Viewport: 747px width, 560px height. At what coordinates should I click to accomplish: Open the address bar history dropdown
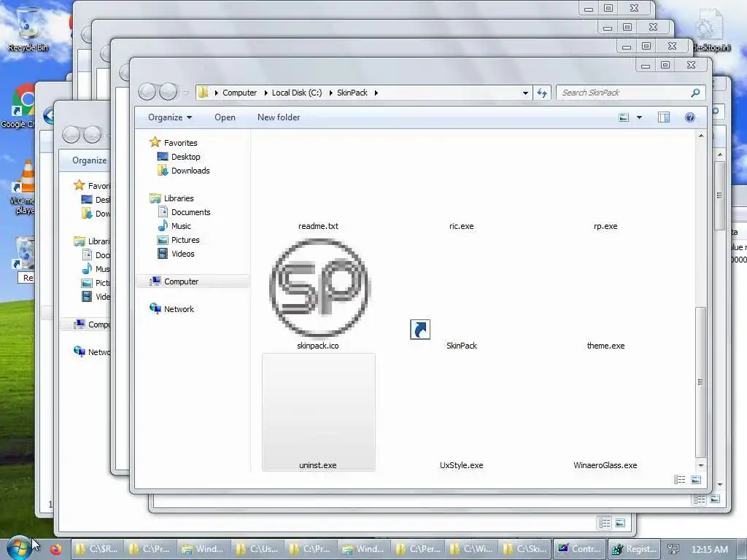click(525, 93)
